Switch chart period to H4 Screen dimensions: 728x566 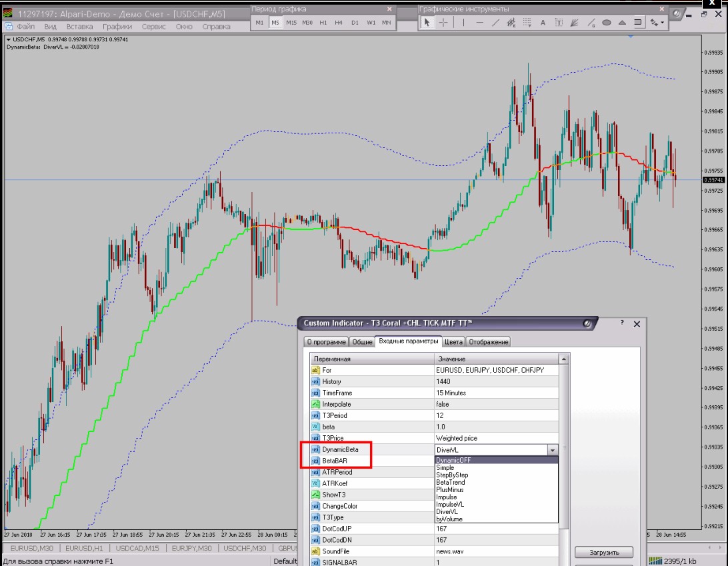click(339, 22)
